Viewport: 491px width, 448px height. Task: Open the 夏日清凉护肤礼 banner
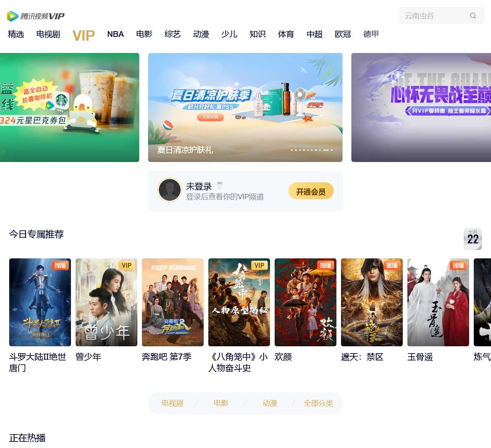point(245,107)
